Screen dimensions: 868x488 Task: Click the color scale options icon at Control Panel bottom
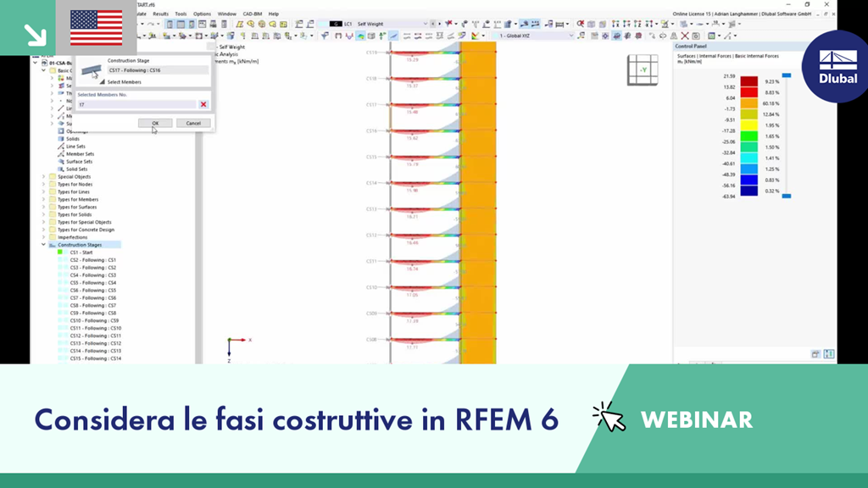(829, 354)
